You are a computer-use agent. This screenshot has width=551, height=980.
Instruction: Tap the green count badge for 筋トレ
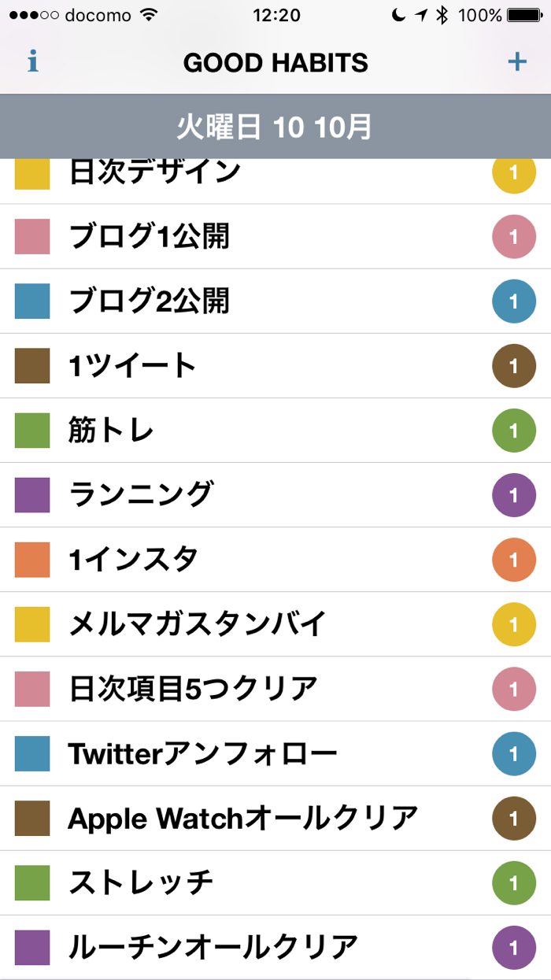pos(514,431)
